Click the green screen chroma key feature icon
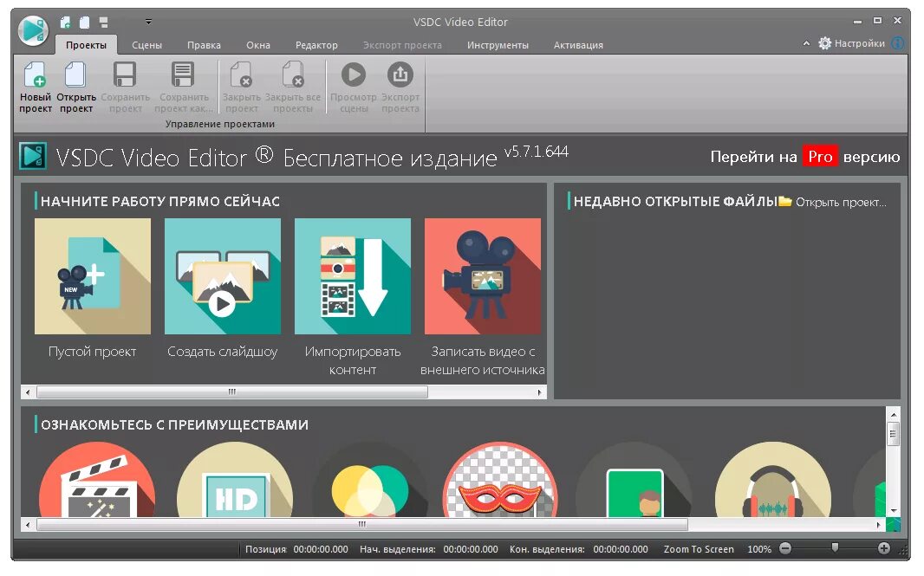Screen dimensions: 924x576 [x=634, y=480]
